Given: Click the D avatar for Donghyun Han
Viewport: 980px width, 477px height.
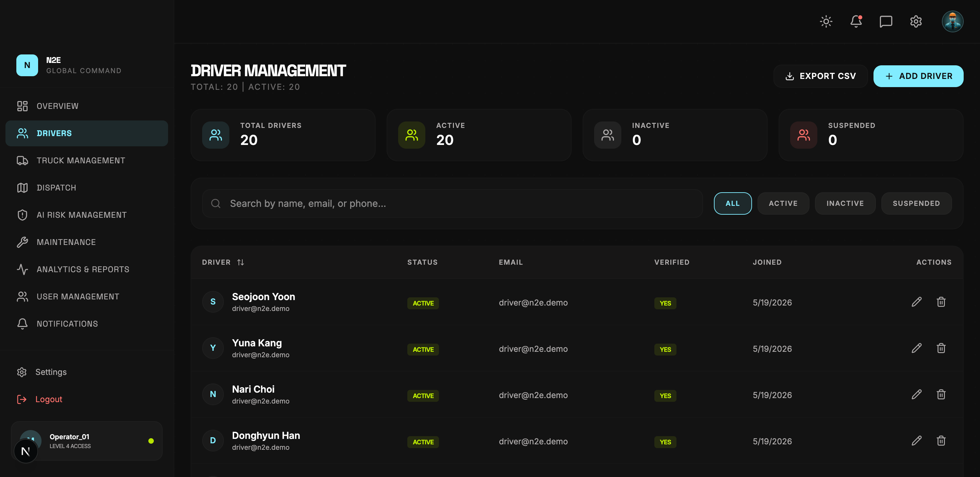Looking at the screenshot, I should tap(213, 441).
